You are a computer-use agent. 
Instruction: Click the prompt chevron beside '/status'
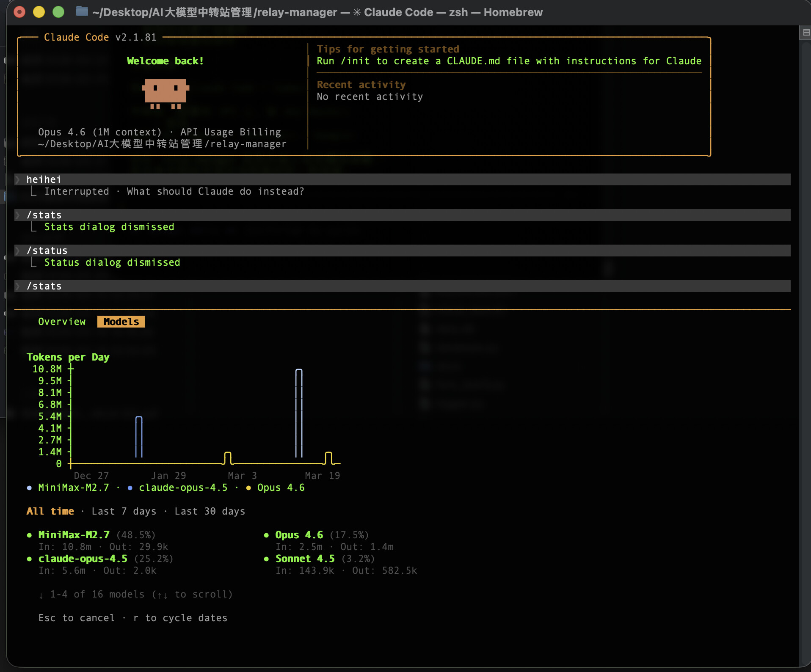pos(18,251)
